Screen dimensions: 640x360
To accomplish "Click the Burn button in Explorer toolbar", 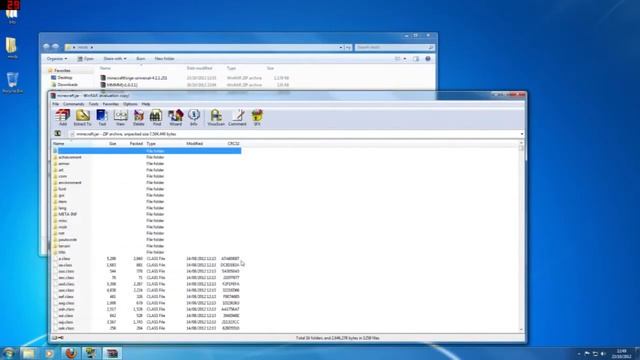I will pyautogui.click(x=141, y=59).
